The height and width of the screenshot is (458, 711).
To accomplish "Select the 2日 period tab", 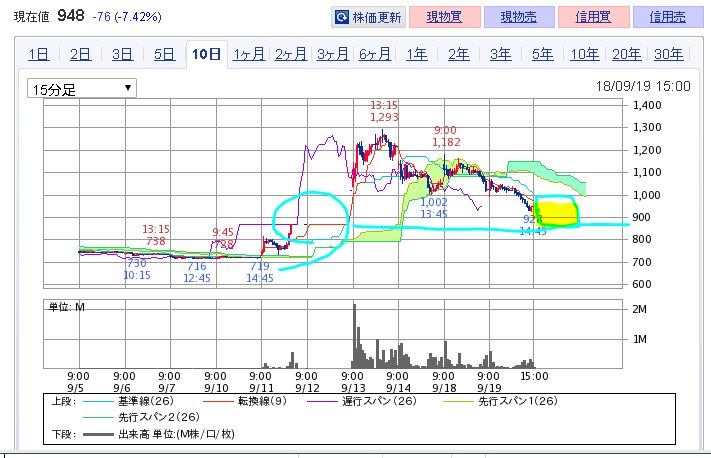I will 81,54.
